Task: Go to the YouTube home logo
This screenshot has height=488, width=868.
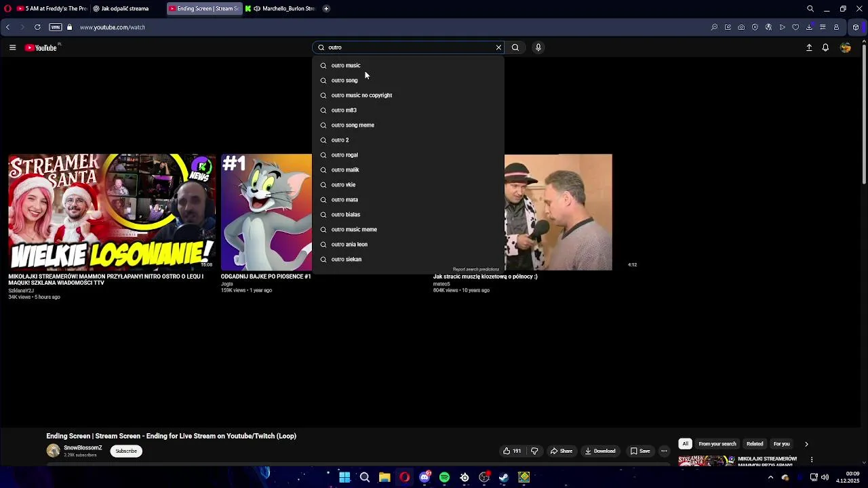Action: click(x=41, y=47)
